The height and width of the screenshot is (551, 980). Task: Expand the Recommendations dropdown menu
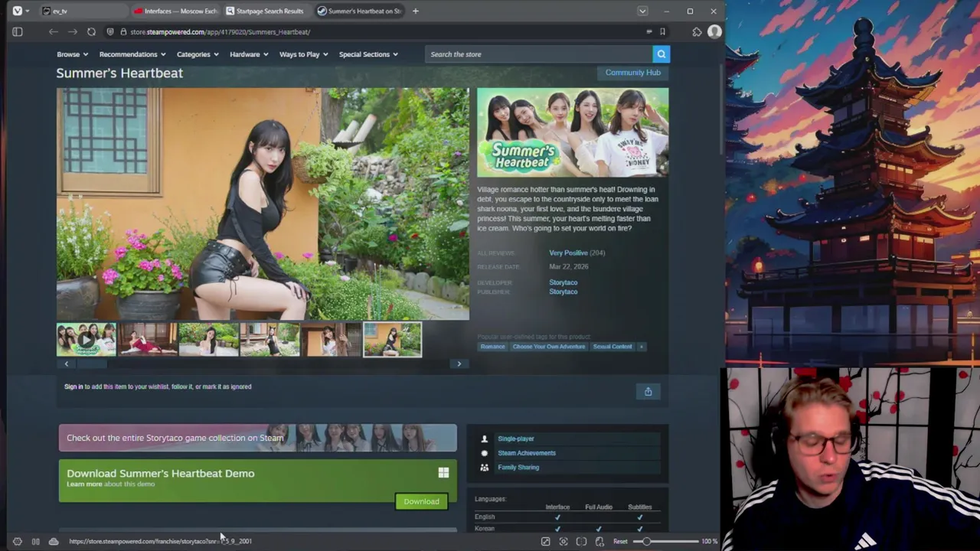(132, 54)
